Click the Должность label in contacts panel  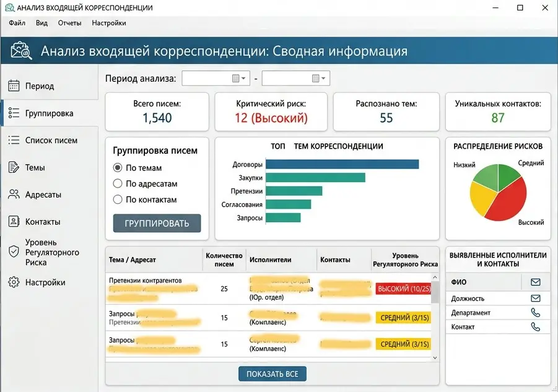(468, 298)
